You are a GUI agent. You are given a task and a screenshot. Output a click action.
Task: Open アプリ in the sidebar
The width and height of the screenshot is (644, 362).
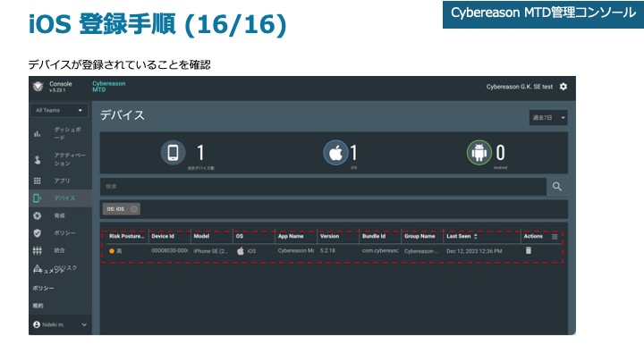click(x=62, y=181)
